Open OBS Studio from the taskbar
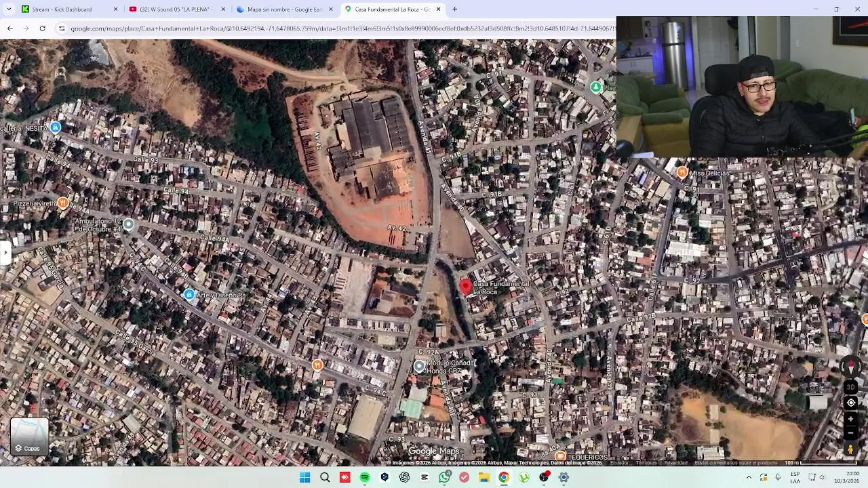Image resolution: width=868 pixels, height=488 pixels. coord(544,477)
